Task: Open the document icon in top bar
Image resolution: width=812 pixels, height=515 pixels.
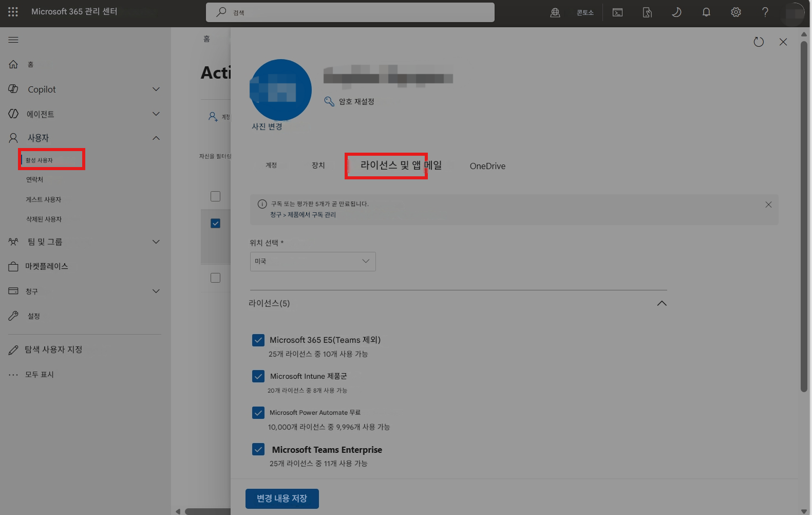Action: (647, 12)
